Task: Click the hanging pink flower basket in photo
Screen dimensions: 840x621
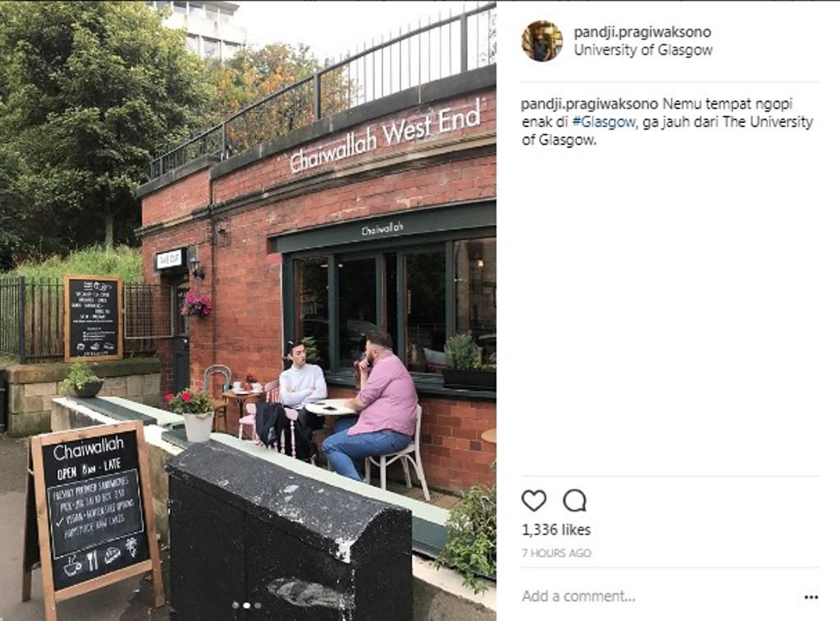Action: click(x=196, y=304)
